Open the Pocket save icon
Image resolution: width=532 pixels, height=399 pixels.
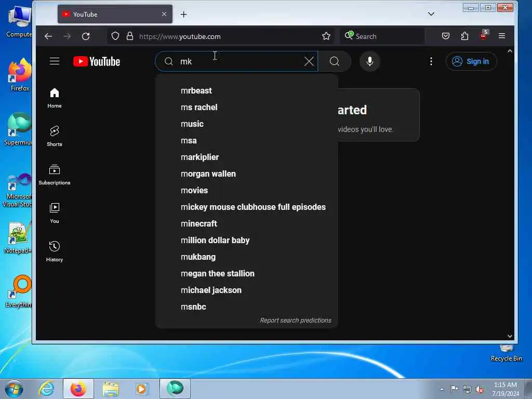[x=445, y=36]
